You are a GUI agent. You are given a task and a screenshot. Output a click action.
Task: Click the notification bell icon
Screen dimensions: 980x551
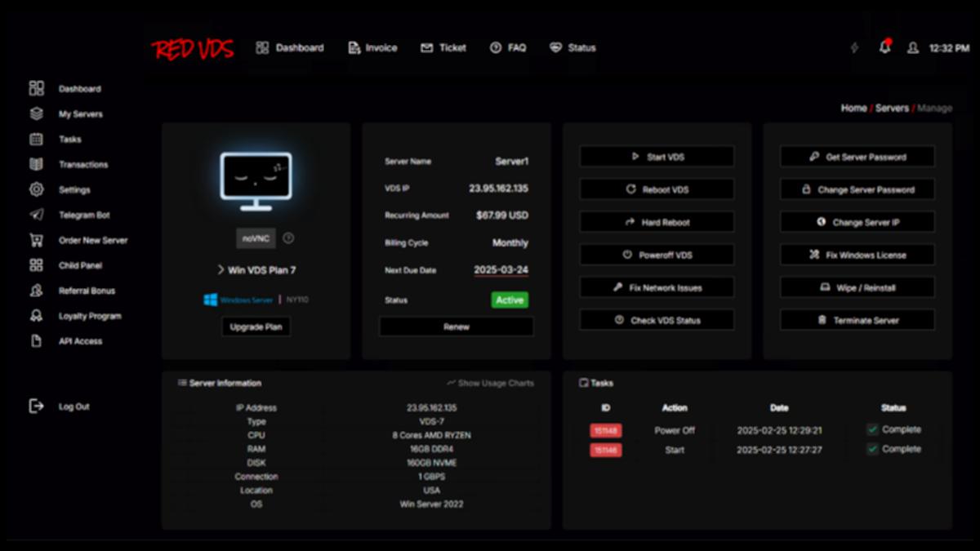click(x=884, y=48)
